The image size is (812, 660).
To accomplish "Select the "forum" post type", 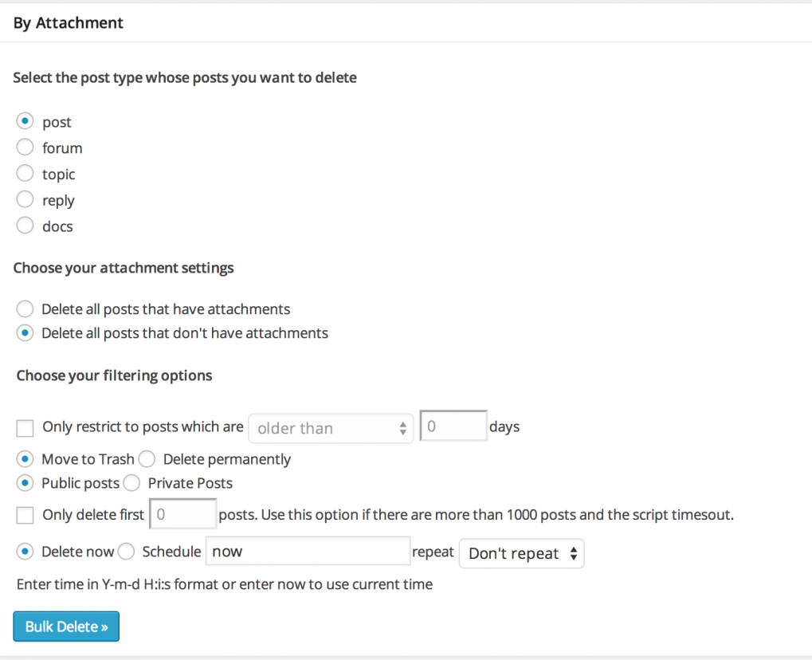I will click(x=24, y=147).
